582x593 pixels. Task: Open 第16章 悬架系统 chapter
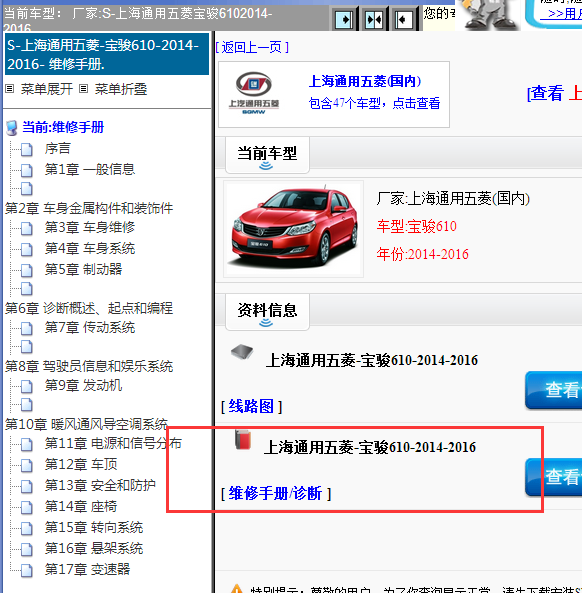pyautogui.click(x=94, y=548)
